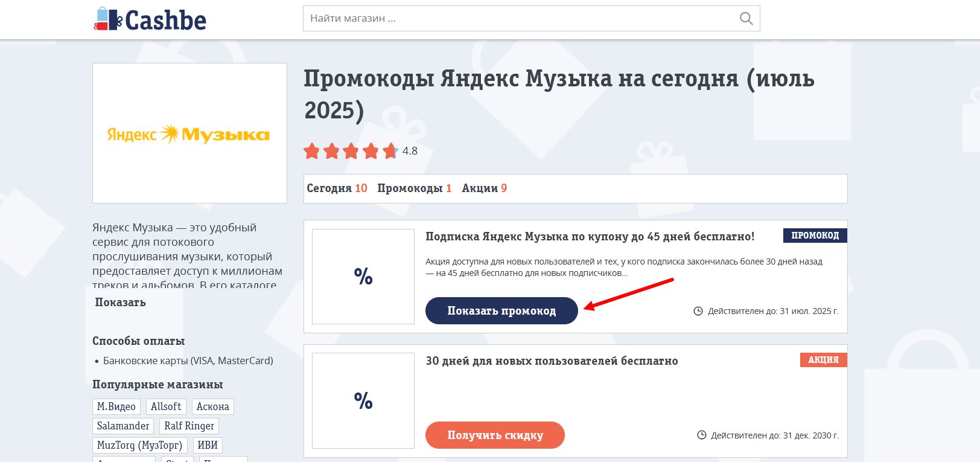
Task: Open the Cashbe logo homepage link
Action: 150,19
